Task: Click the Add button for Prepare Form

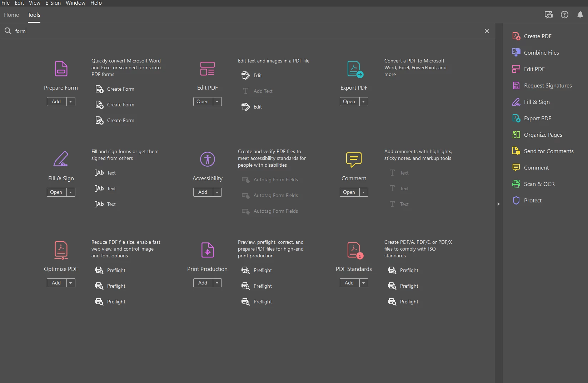Action: (56, 102)
